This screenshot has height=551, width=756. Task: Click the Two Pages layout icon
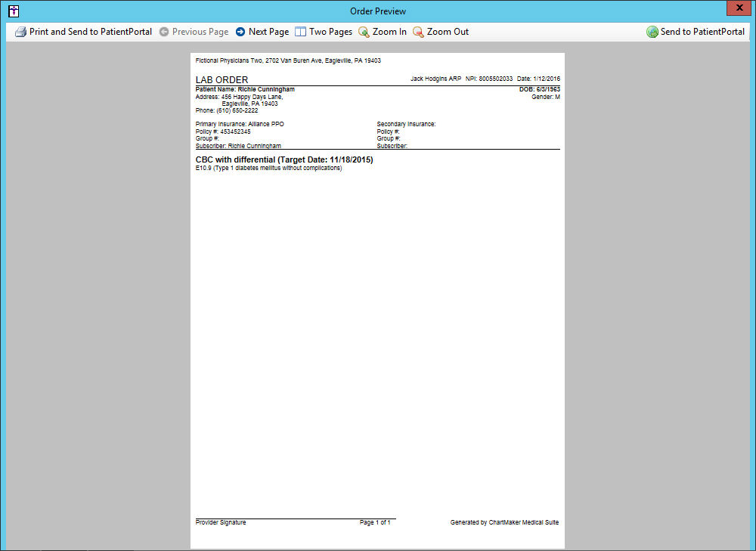click(300, 32)
